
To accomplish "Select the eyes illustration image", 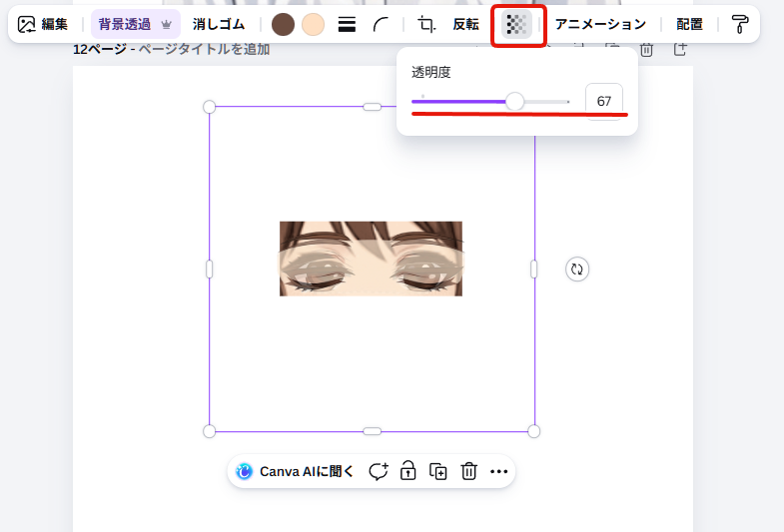I will [371, 259].
